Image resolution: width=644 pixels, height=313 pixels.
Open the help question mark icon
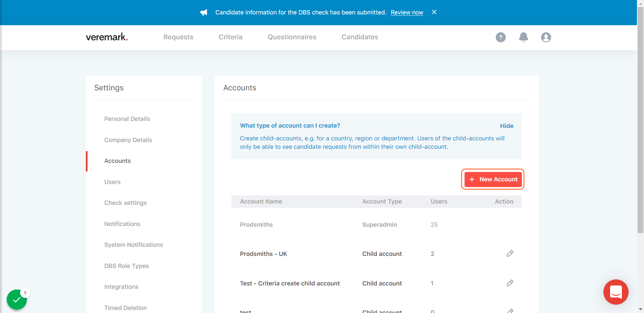pyautogui.click(x=500, y=37)
